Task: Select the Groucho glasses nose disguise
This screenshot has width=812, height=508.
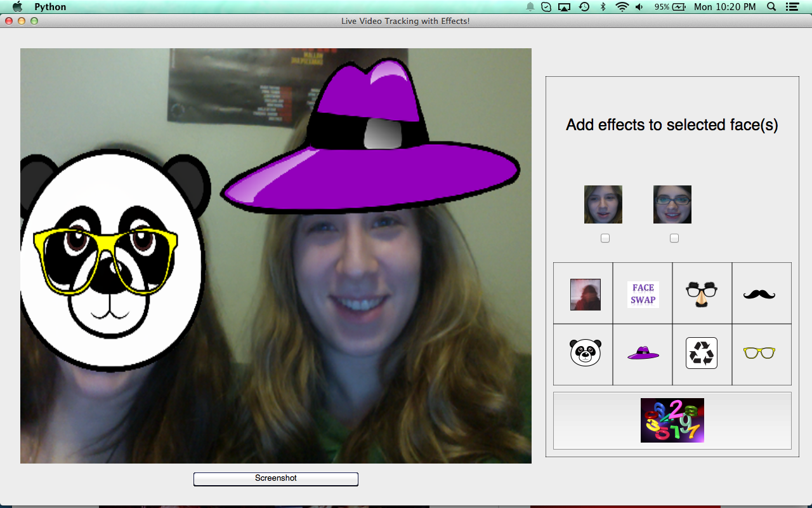Action: click(702, 294)
